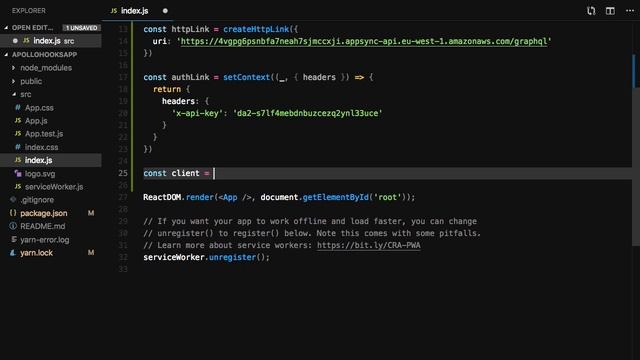Click serviceWorker.unregister() line
Screen dimensions: 640x360
(206, 257)
